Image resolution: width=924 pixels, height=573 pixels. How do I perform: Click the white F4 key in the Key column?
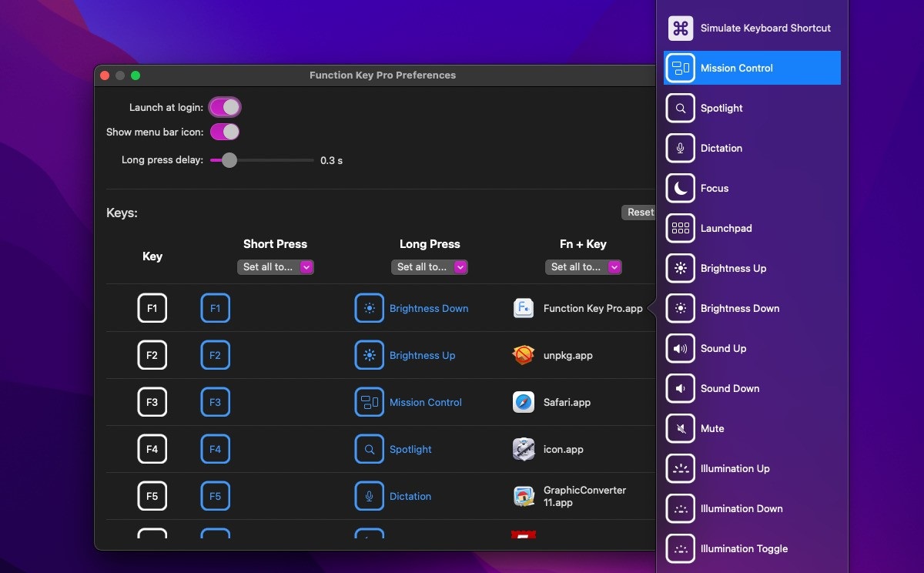click(152, 449)
